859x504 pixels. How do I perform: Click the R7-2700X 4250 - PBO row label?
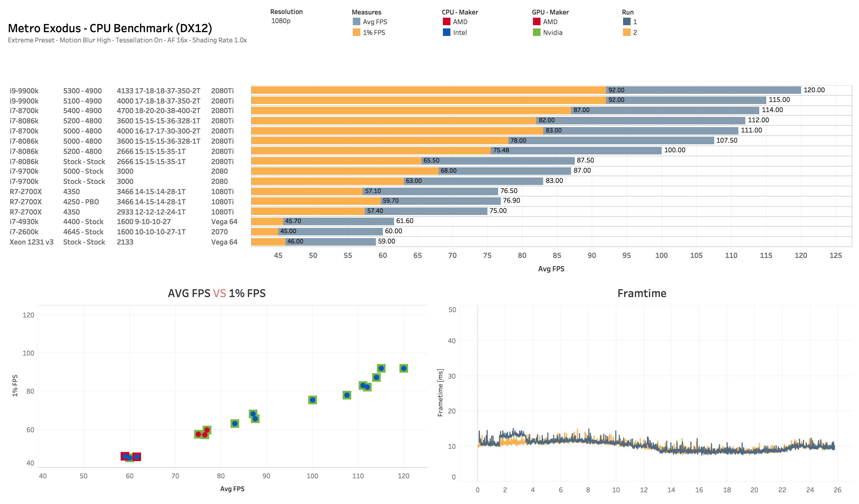[x=25, y=202]
